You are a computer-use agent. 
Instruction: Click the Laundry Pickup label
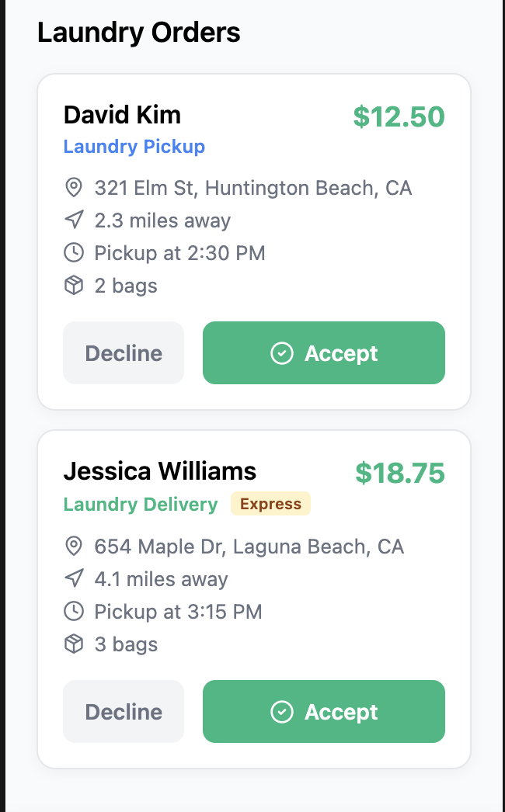point(134,147)
